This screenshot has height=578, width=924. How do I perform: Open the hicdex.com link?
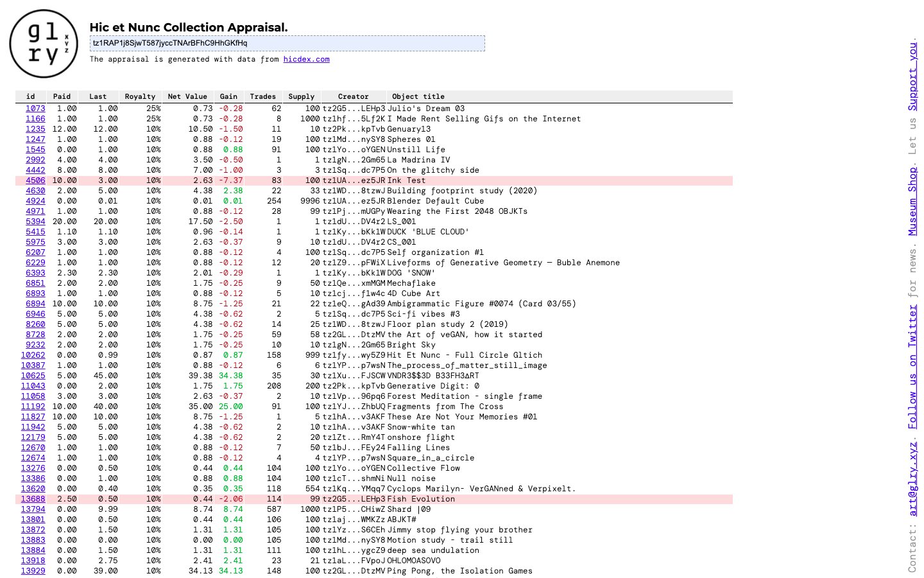click(x=306, y=59)
